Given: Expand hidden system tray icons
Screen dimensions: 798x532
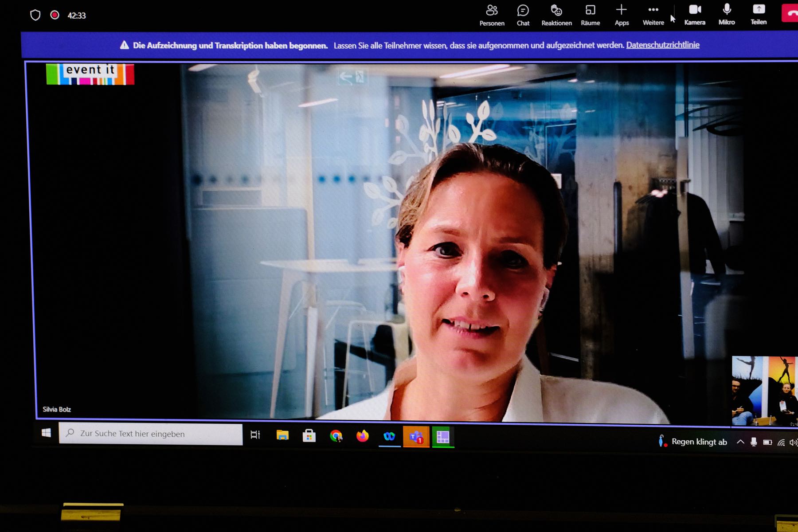Looking at the screenshot, I should 740,442.
